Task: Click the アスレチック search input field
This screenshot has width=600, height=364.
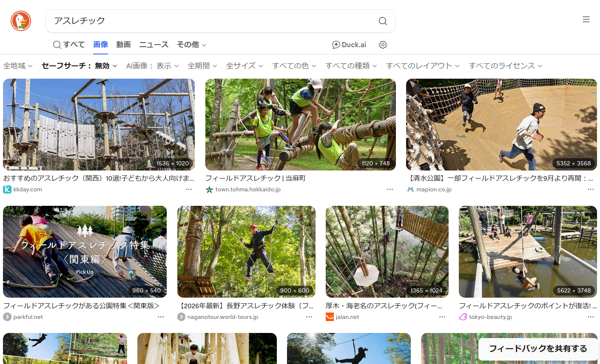Action: (x=213, y=21)
